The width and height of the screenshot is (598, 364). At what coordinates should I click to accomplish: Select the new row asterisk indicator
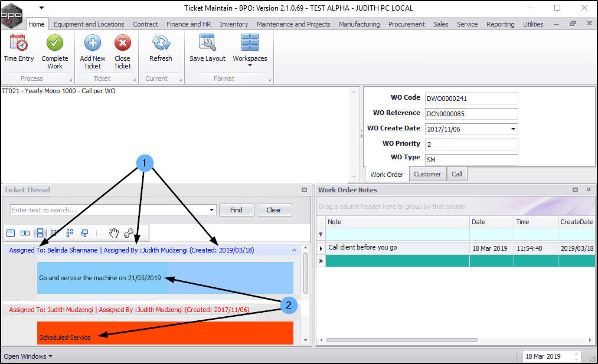[x=321, y=261]
